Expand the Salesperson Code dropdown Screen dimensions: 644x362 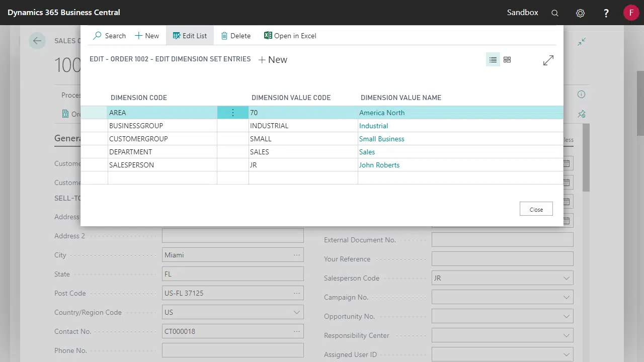[567, 278]
